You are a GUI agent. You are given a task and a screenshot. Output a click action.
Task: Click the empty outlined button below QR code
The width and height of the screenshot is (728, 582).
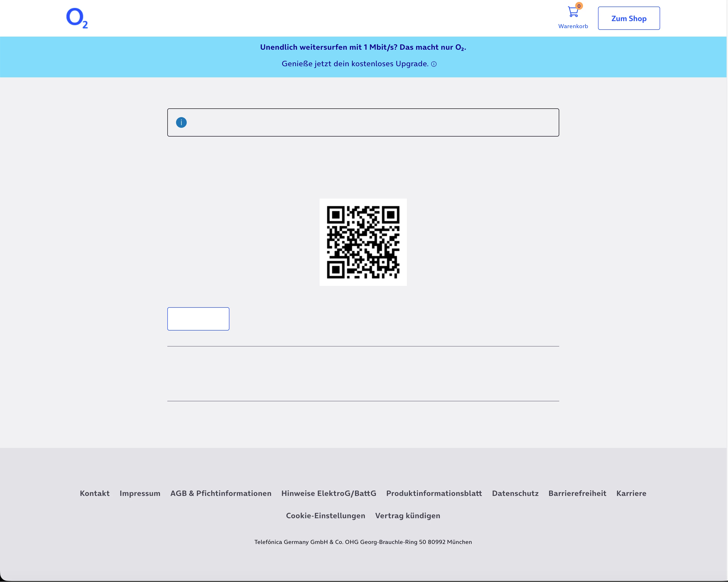[198, 319]
